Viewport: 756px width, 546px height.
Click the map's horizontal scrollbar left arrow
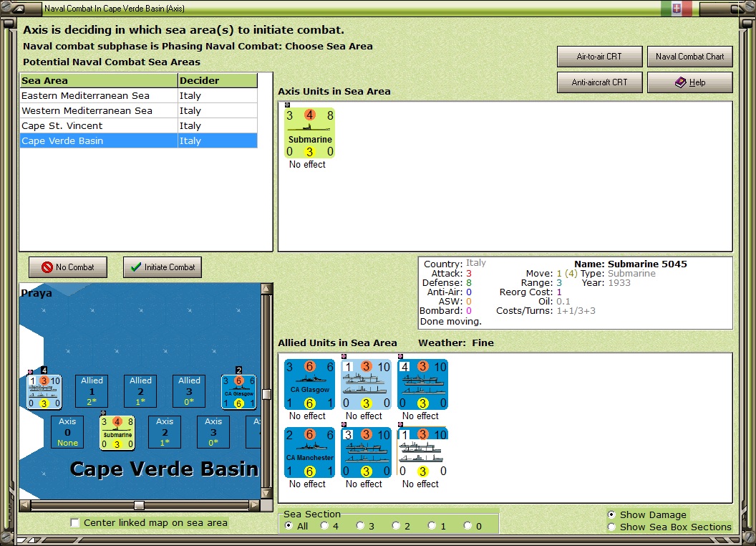pyautogui.click(x=25, y=505)
